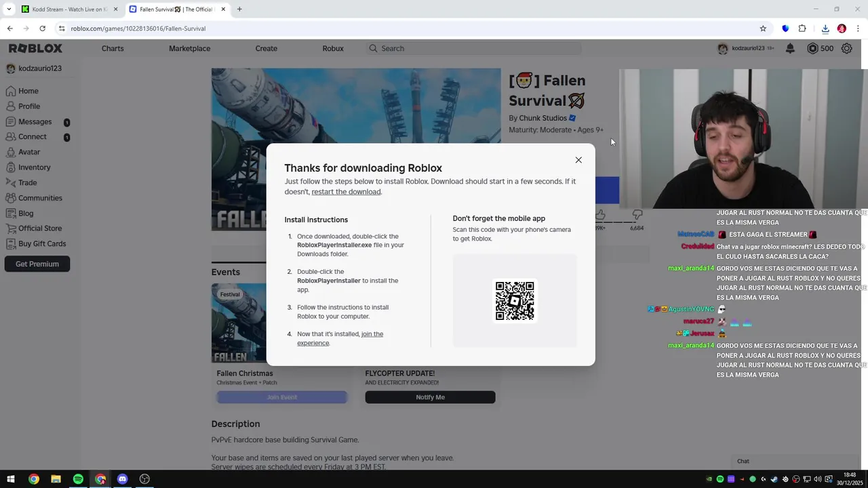Click the Get Premium button
Viewport: 868px width, 488px height.
point(37,264)
